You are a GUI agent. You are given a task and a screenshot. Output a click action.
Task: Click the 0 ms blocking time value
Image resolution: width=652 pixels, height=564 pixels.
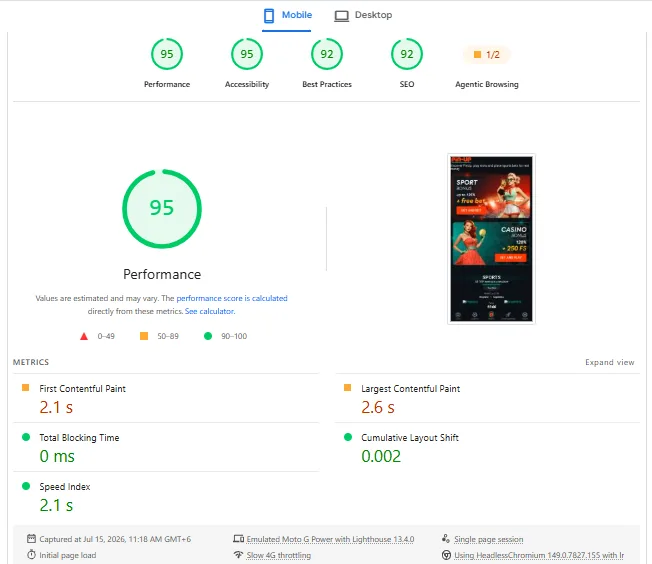tap(57, 456)
